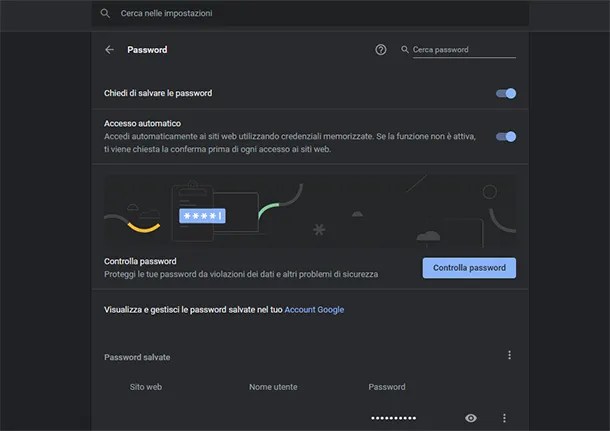Disable Chiedi di salvare le password switch
The image size is (610, 431).
506,93
